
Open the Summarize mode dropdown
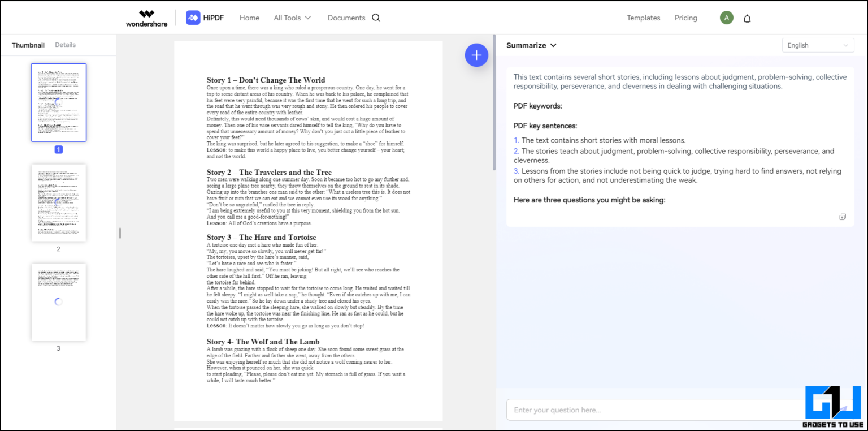click(530, 45)
